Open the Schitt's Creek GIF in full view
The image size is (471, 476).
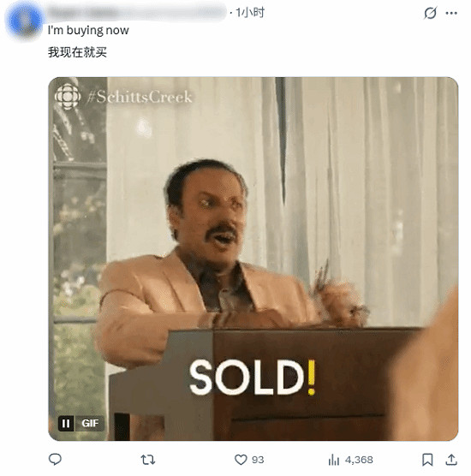pos(253,259)
